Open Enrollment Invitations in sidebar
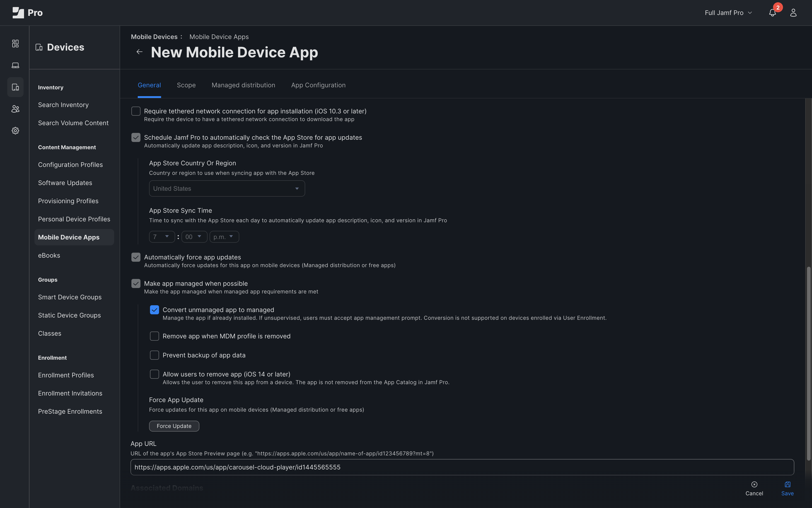The width and height of the screenshot is (812, 508). [70, 393]
